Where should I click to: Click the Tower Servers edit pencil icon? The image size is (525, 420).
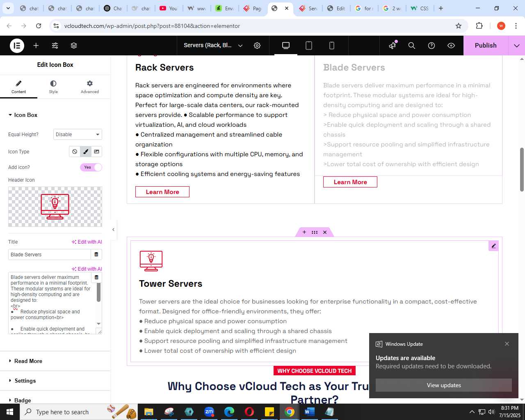[x=493, y=246]
